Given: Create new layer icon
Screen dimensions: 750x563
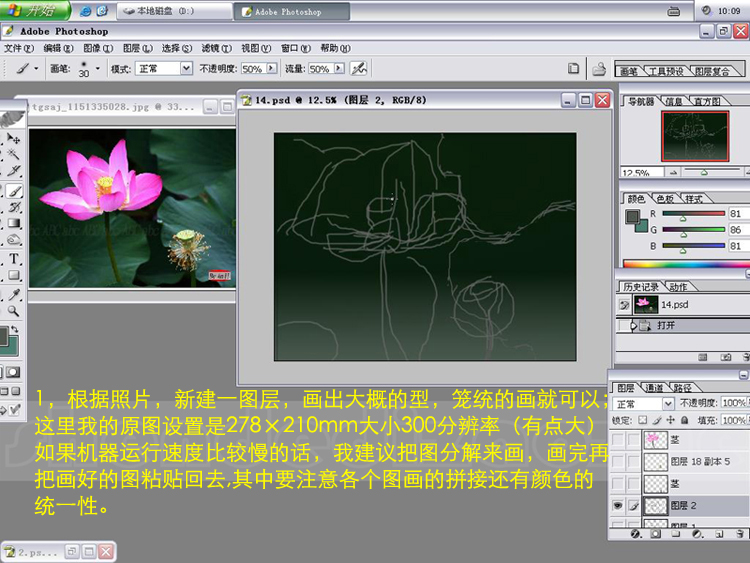Looking at the screenshot, I should pos(719,534).
